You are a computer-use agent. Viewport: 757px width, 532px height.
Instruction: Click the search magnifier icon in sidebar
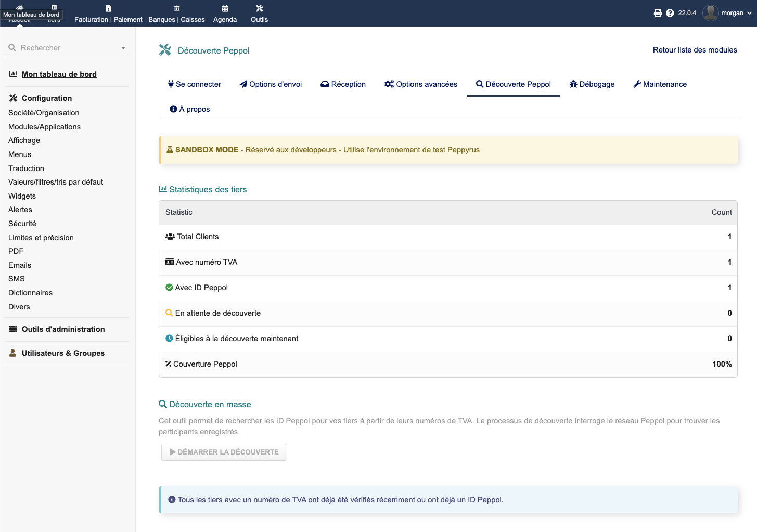coord(12,48)
